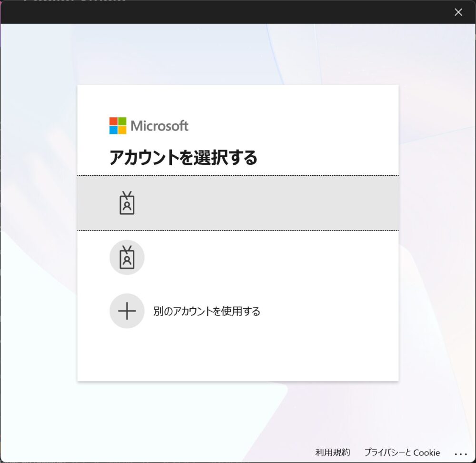Open the 利用規約 link
The height and width of the screenshot is (463, 476).
pos(333,453)
